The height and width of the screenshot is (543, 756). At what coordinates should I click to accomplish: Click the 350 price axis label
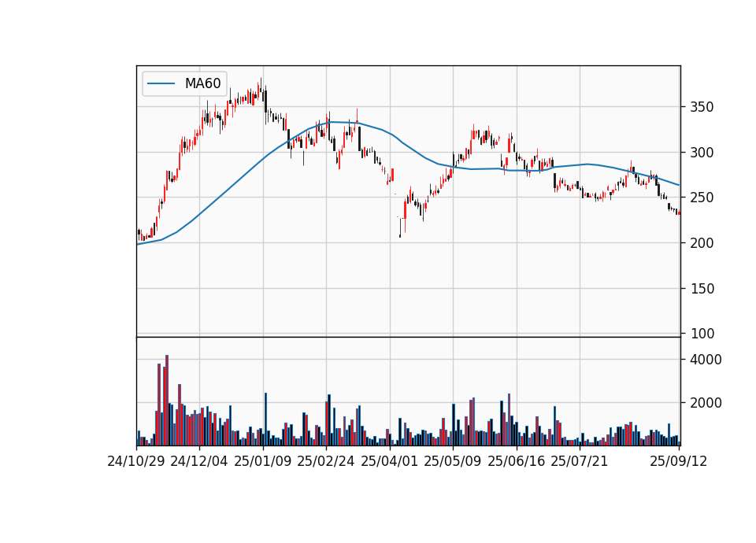(x=702, y=107)
